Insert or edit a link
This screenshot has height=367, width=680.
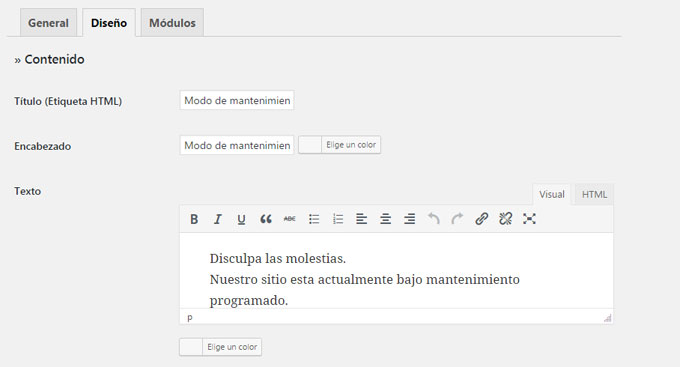pos(481,219)
